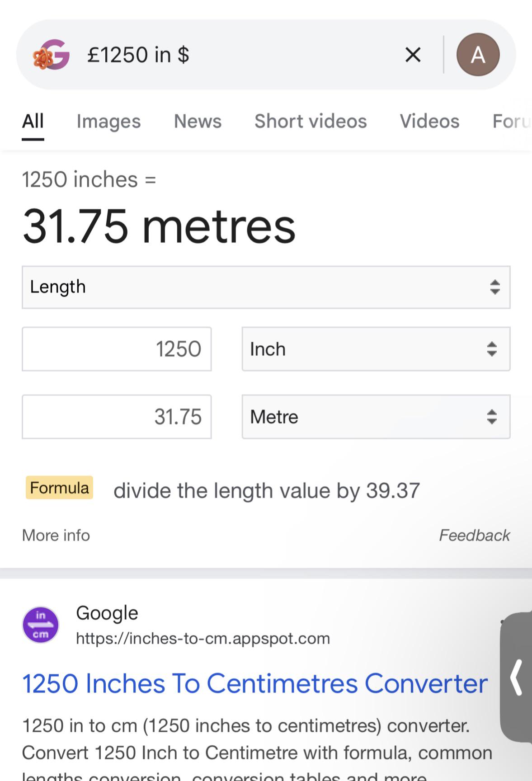532x781 pixels.
Task: Click the 31.75 output value field
Action: (x=117, y=417)
